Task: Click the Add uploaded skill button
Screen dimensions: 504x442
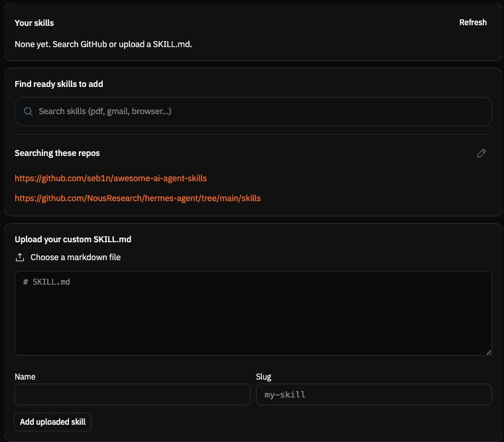Action: click(x=52, y=421)
